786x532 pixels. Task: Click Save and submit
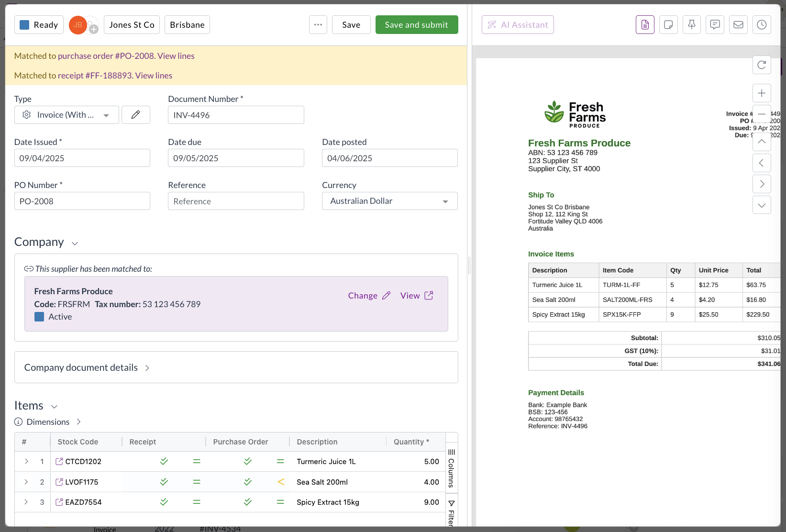417,25
